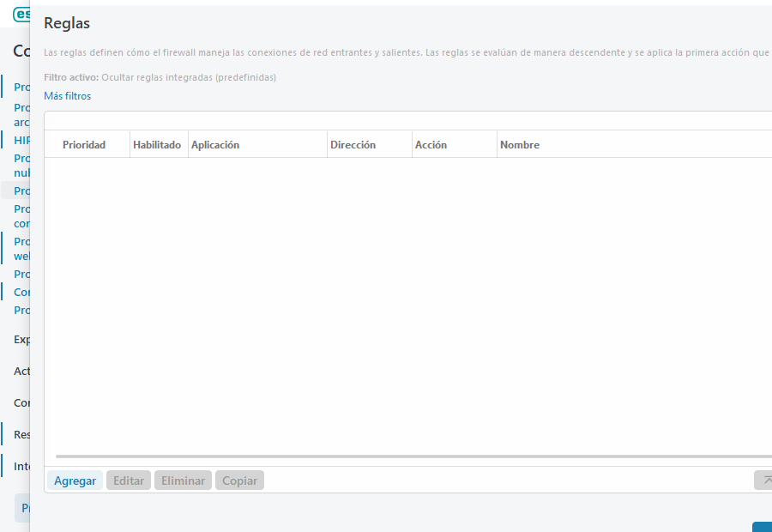Sort by the "Aplicación" column

(x=214, y=144)
